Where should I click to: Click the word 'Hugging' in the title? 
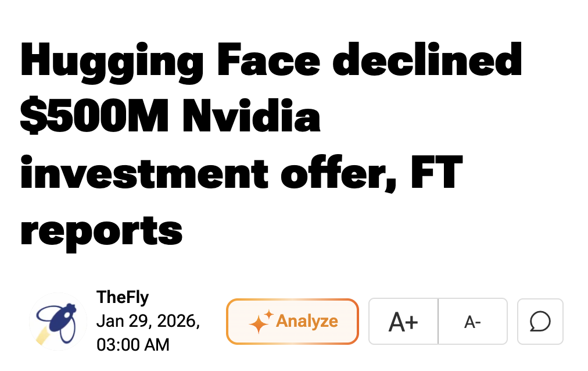coord(112,62)
